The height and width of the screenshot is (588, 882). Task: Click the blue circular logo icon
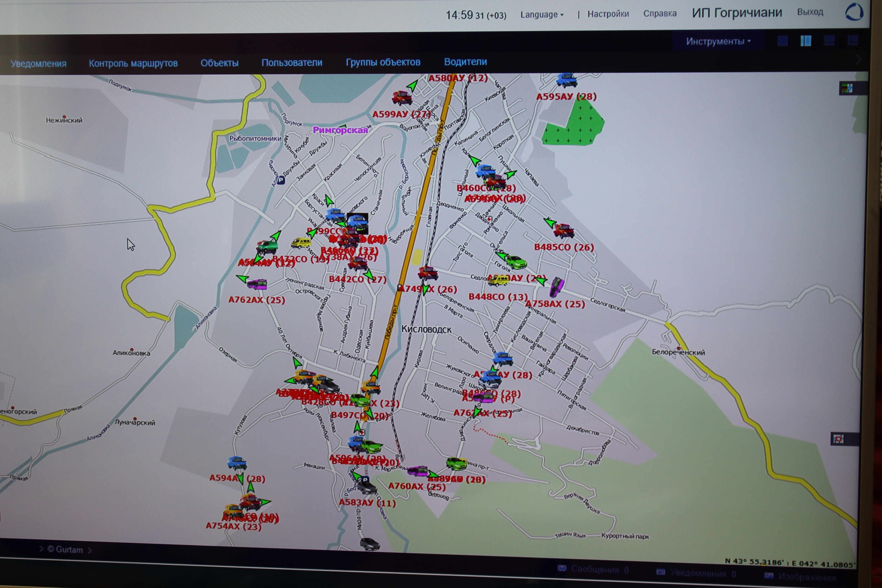click(x=854, y=12)
